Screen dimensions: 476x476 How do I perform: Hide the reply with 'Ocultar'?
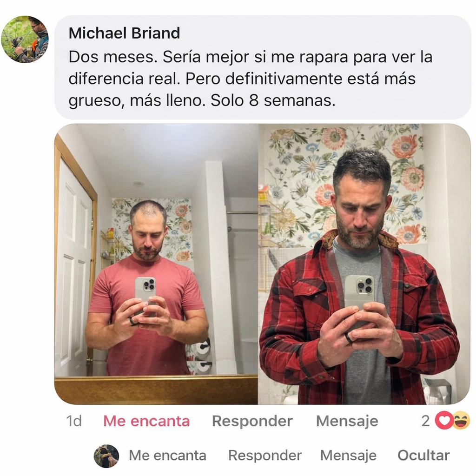coord(423,456)
